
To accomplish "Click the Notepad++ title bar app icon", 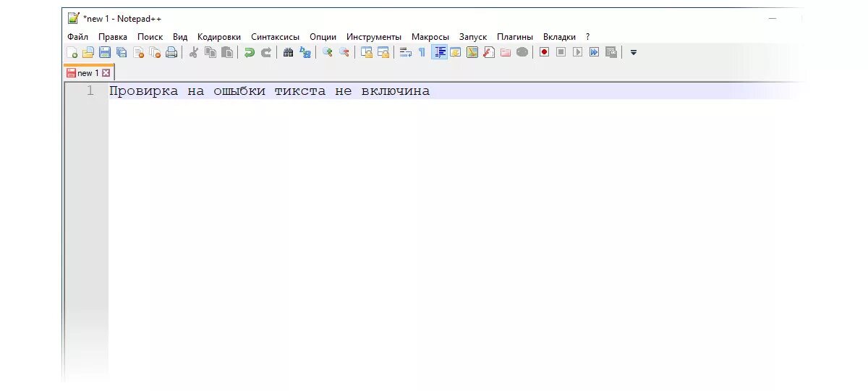I will 73,18.
